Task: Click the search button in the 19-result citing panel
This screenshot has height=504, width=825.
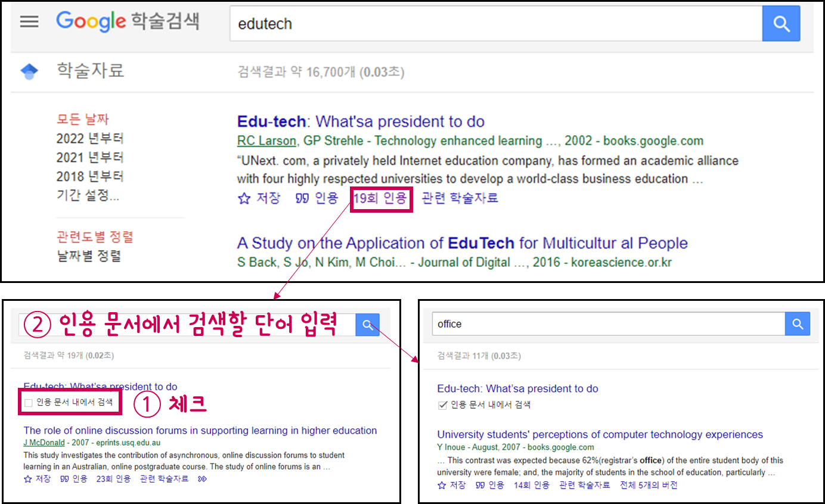Action: (x=368, y=325)
